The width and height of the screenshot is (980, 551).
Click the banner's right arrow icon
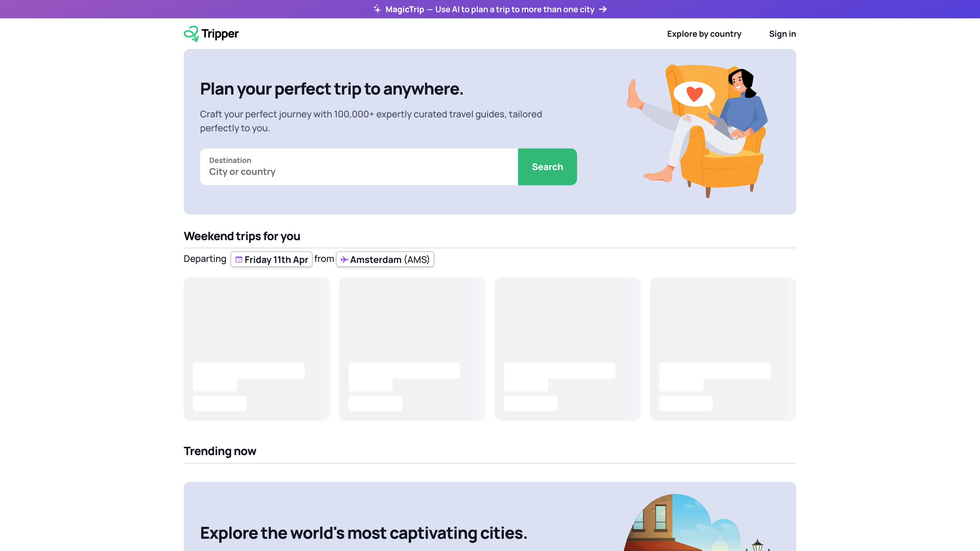(603, 9)
